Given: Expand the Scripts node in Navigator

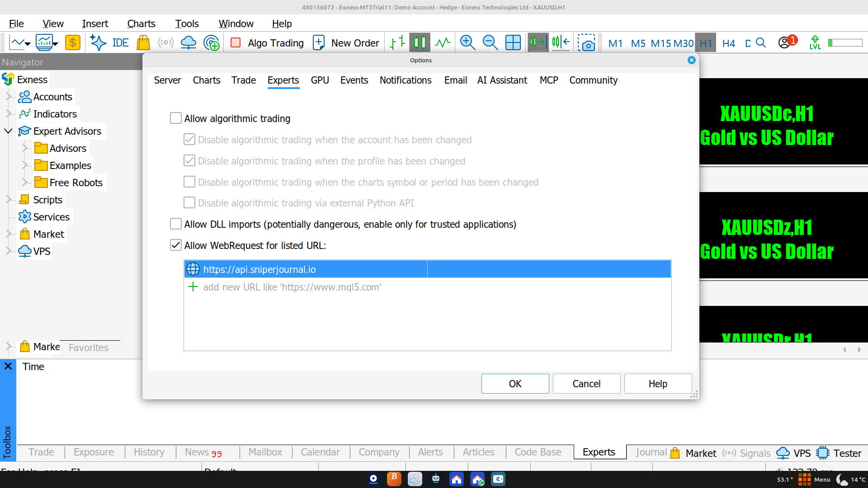Looking at the screenshot, I should click(x=9, y=199).
